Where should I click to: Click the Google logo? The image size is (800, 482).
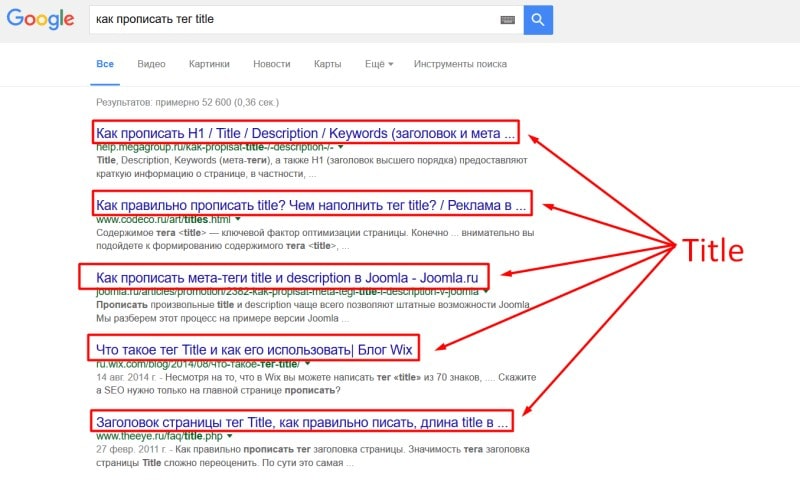click(x=41, y=19)
